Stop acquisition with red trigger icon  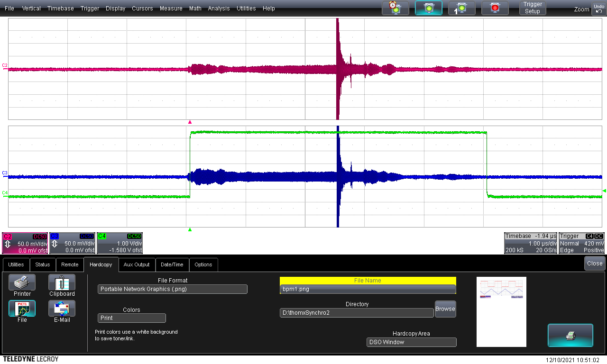coord(495,8)
